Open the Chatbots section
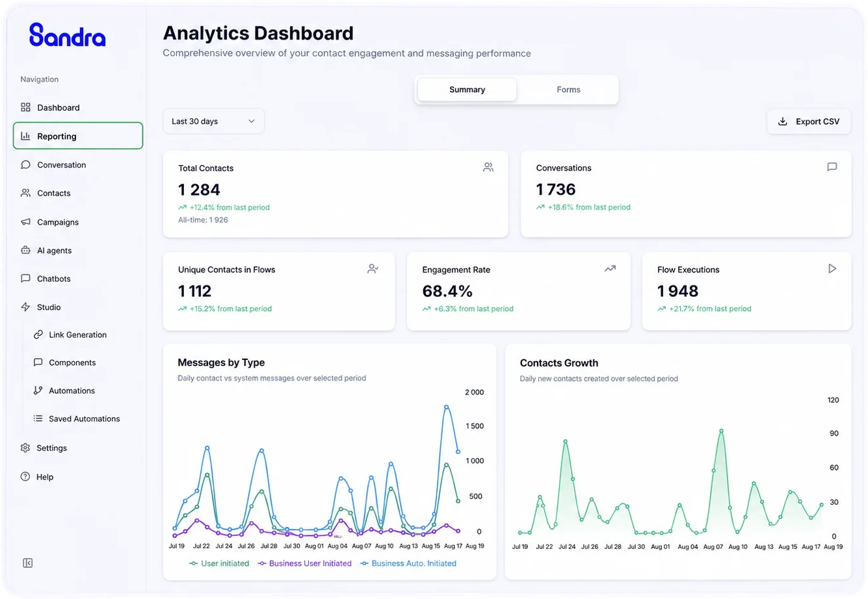The image size is (868, 599). (78, 278)
